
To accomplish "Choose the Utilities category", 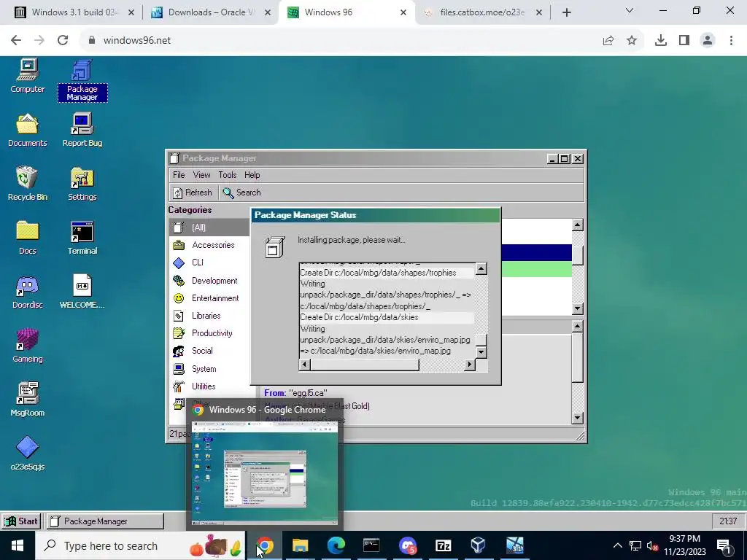I will (209, 386).
